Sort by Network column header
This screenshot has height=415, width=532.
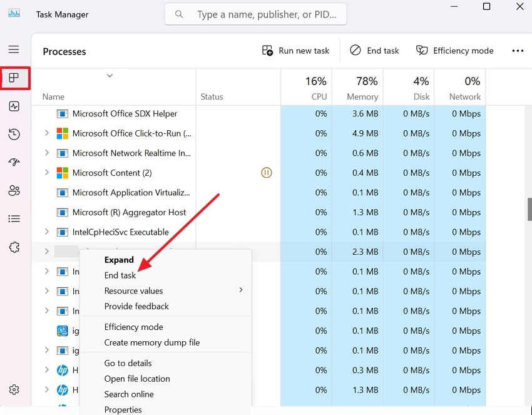[x=460, y=87]
